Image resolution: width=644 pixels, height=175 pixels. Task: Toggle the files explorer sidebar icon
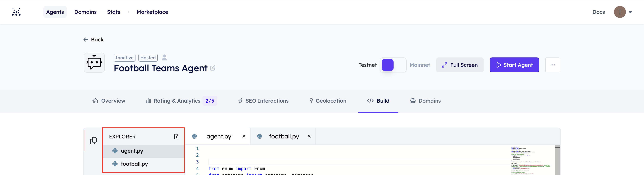(x=93, y=141)
